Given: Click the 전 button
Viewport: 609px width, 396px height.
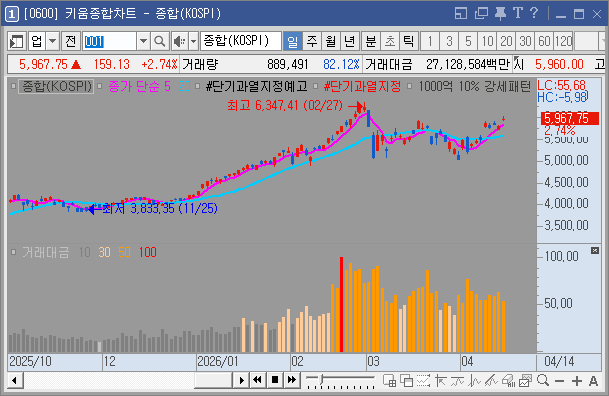Looking at the screenshot, I should pyautogui.click(x=70, y=41).
